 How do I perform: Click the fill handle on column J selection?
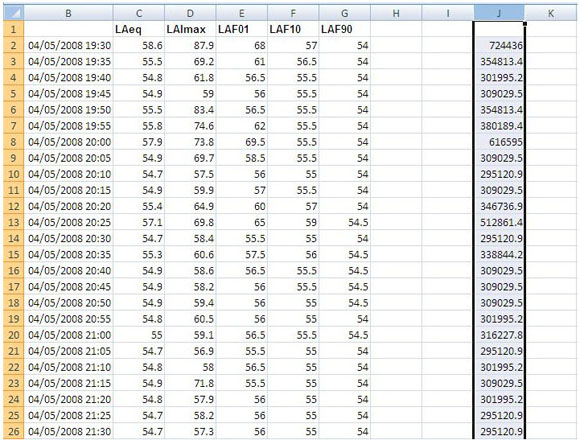pos(525,24)
